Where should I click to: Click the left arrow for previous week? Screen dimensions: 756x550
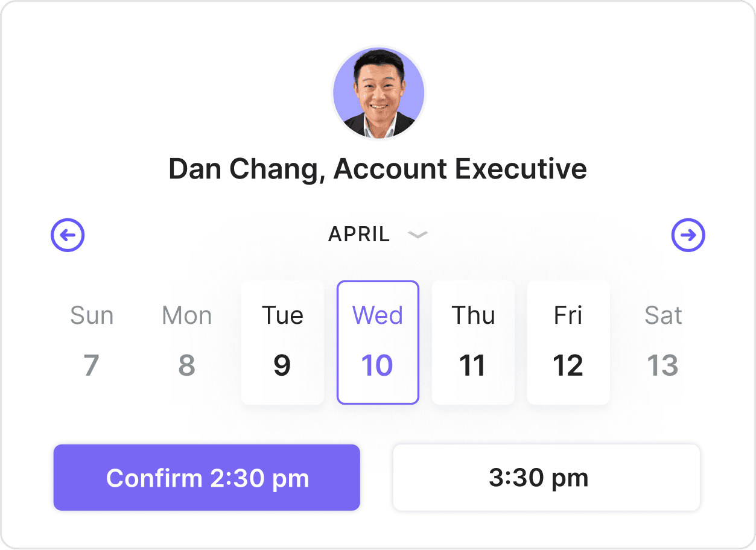click(x=68, y=235)
